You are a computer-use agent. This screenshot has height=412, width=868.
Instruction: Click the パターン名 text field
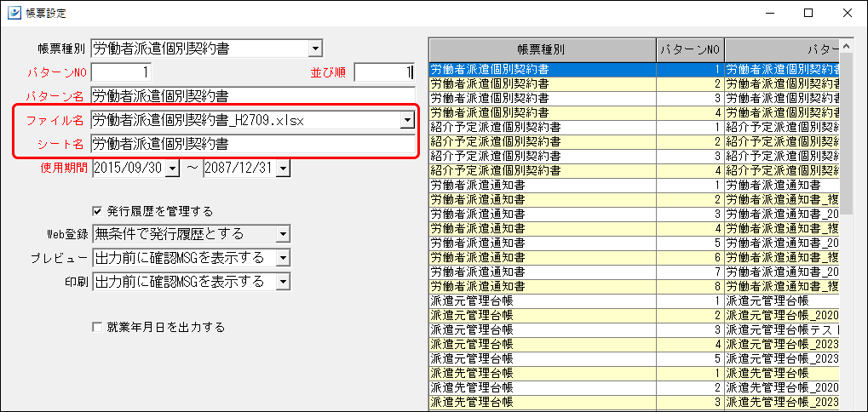(253, 95)
